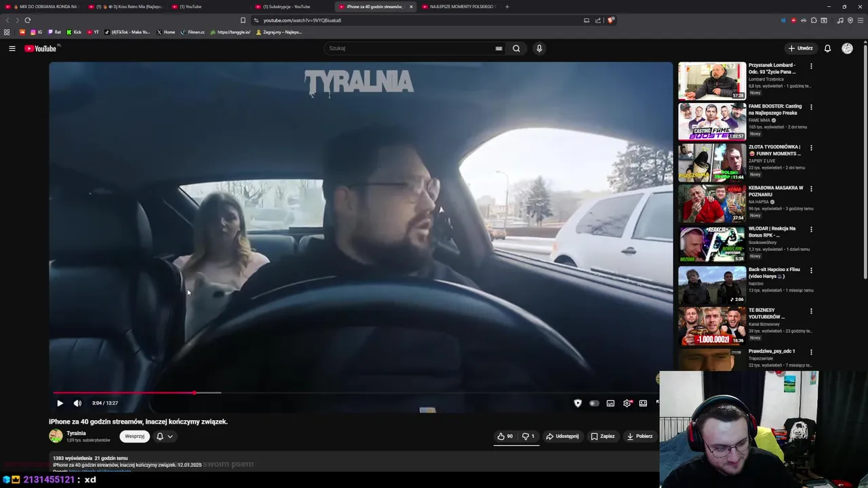
Task: Open the on-screen keyboard in search box
Action: [498, 48]
